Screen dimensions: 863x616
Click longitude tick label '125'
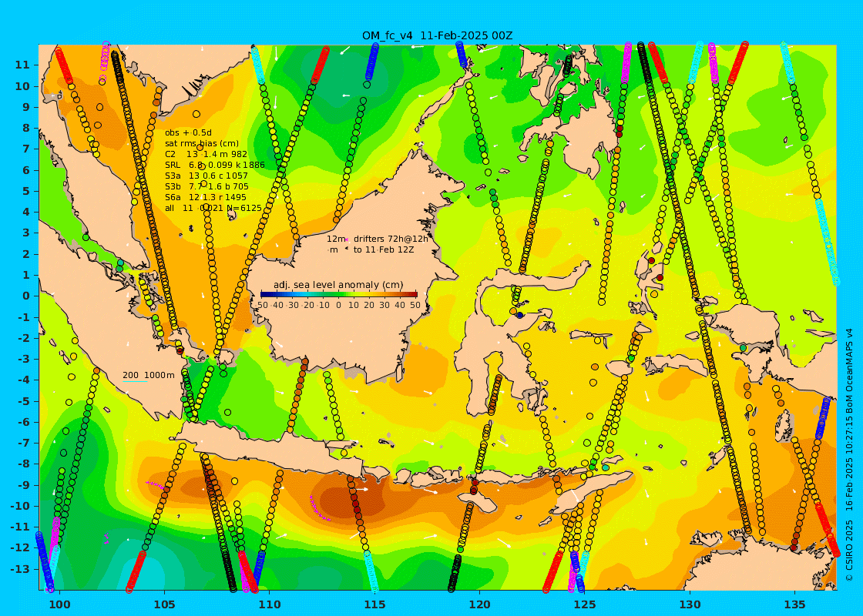(585, 604)
